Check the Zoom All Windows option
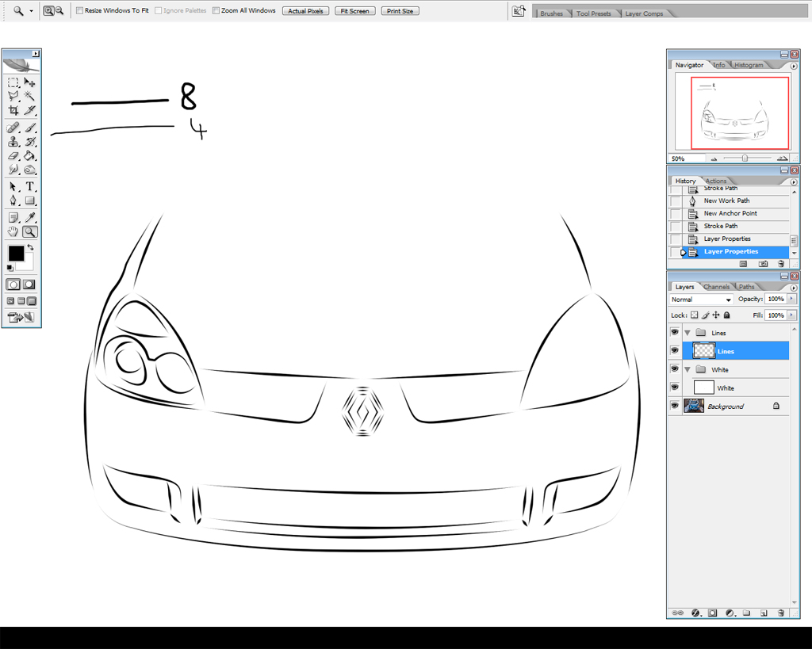The image size is (812, 649). point(216,11)
